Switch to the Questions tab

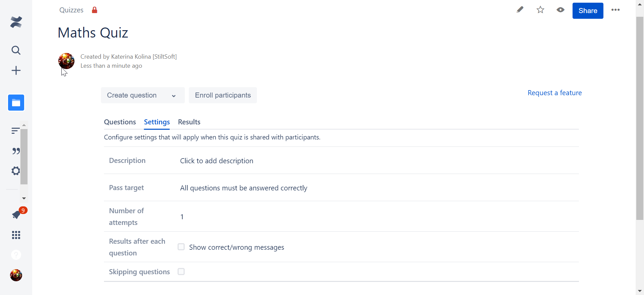[x=120, y=122]
